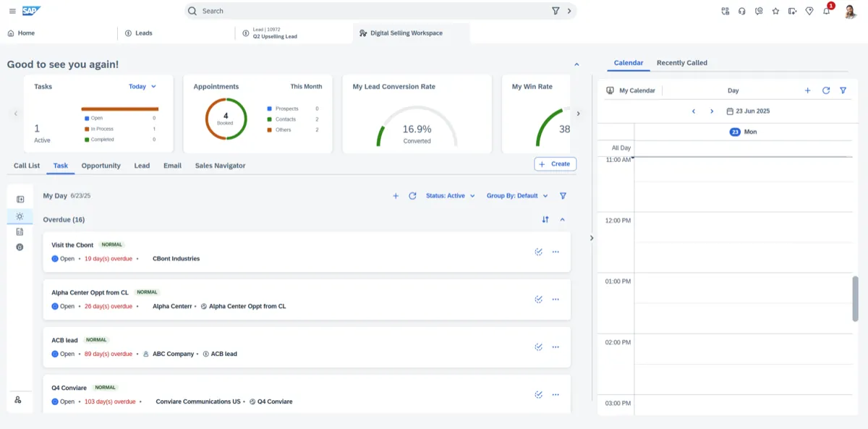The image size is (868, 429).
Task: Refresh the calendar with the refresh icon
Action: click(x=825, y=90)
